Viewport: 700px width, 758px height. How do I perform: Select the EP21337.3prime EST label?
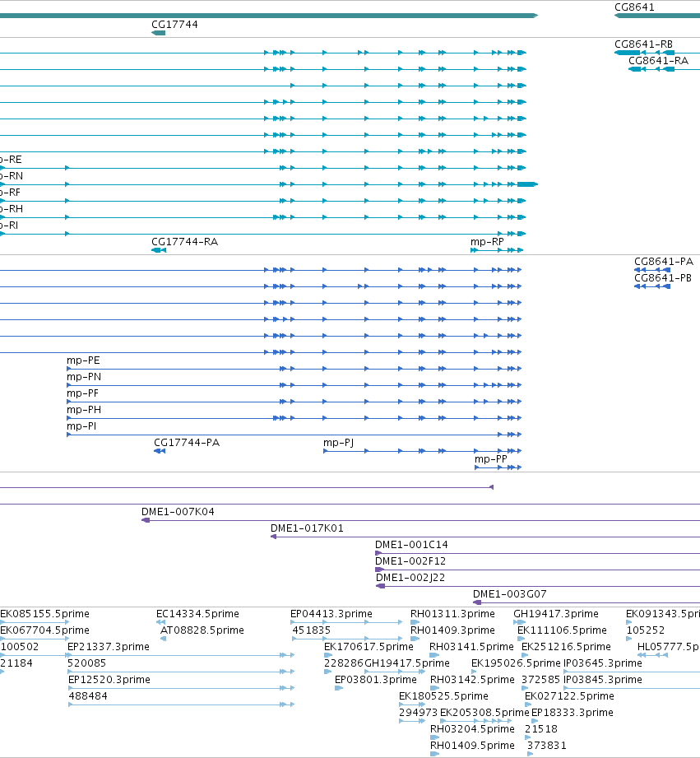point(109,646)
